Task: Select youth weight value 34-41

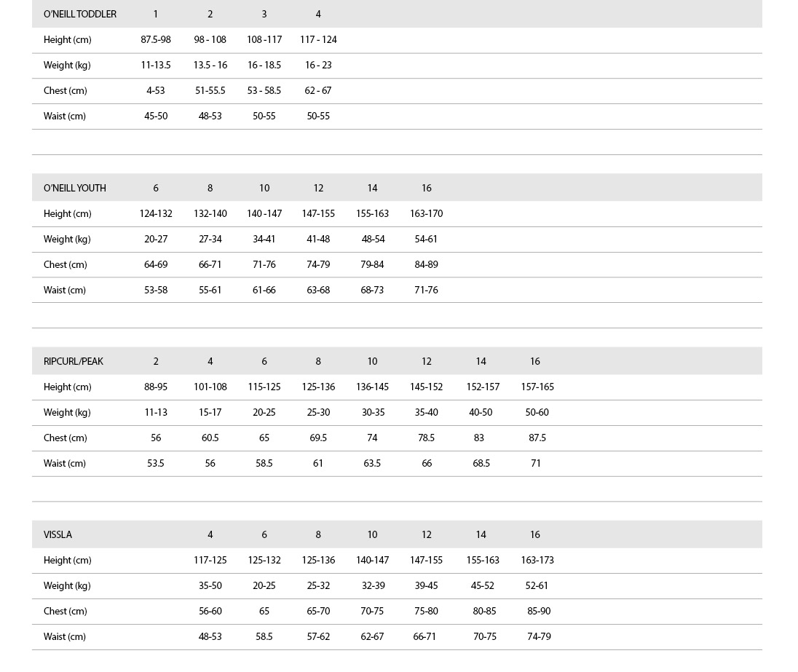Action: click(x=264, y=240)
